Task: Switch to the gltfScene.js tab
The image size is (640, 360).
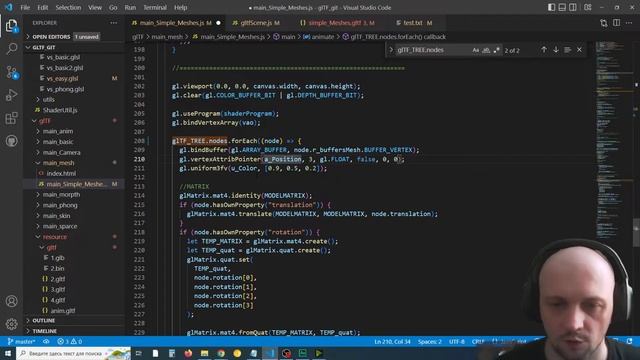Action: click(x=256, y=23)
